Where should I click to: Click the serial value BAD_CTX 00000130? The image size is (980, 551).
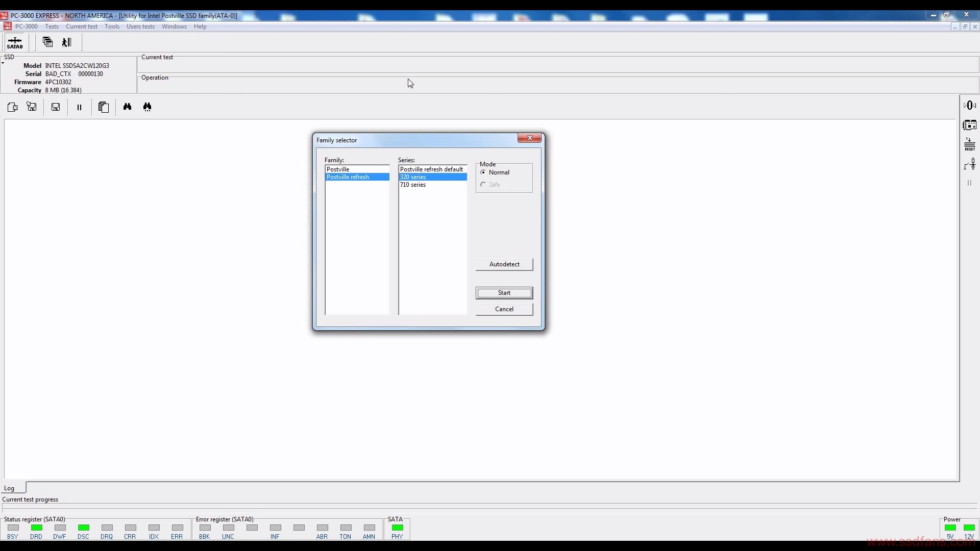pyautogui.click(x=74, y=74)
